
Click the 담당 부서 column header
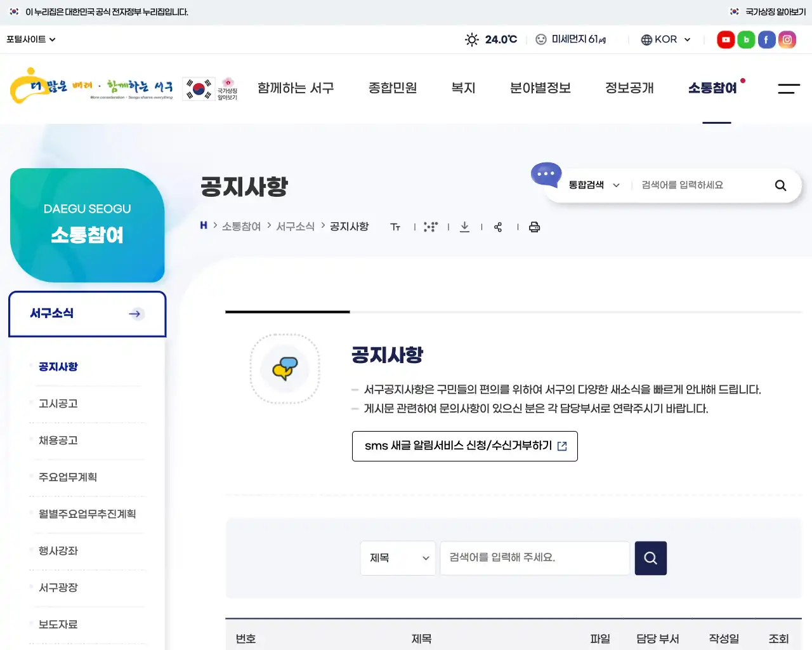[x=658, y=639]
